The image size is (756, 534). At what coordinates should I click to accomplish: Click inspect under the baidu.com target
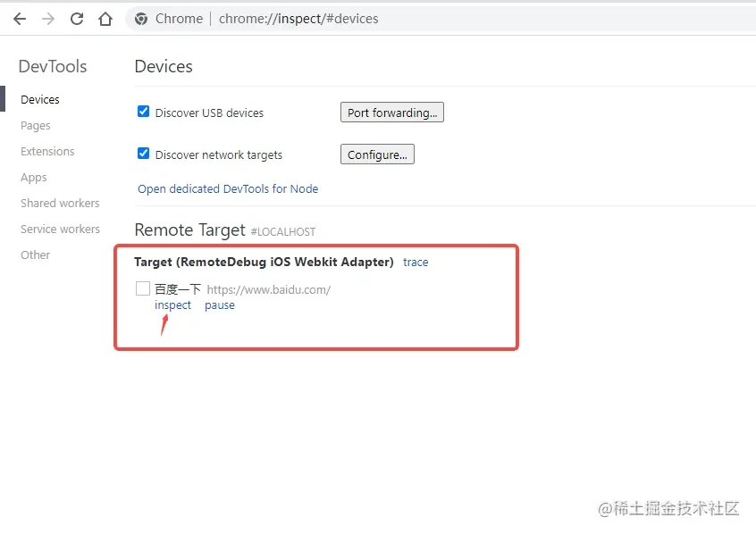tap(172, 305)
